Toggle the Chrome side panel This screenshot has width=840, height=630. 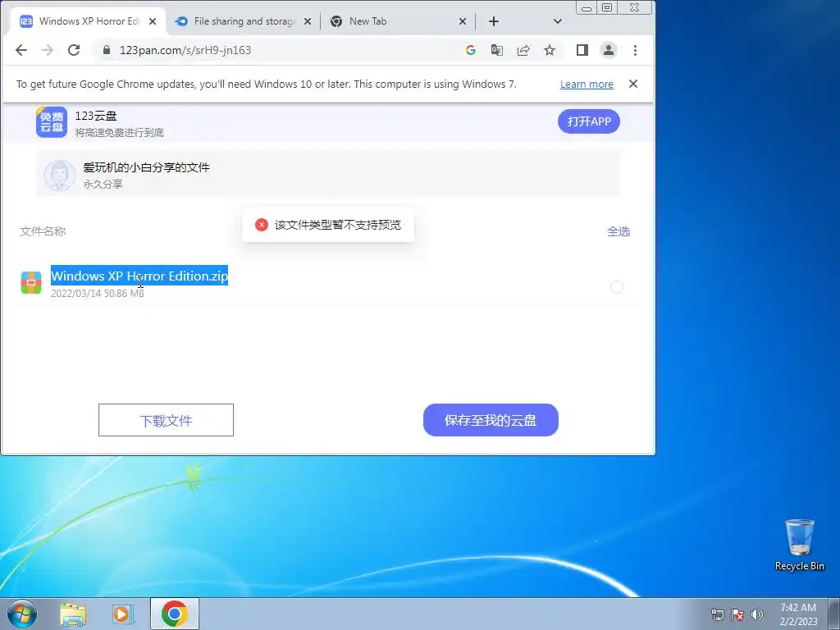pyautogui.click(x=582, y=50)
